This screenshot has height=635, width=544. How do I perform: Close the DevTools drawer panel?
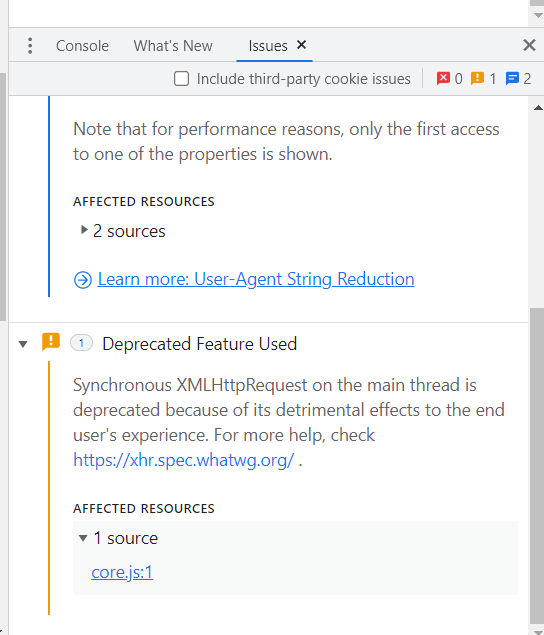pos(529,45)
